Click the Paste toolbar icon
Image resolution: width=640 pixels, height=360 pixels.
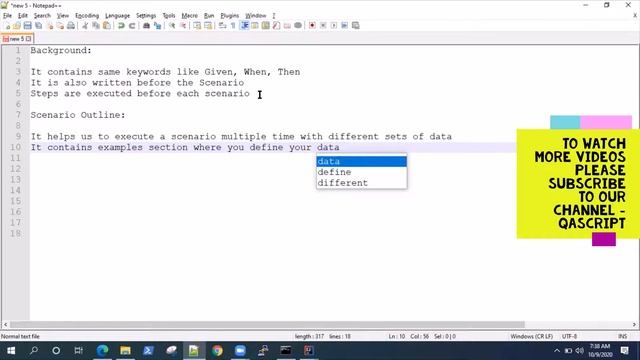pos(107,26)
